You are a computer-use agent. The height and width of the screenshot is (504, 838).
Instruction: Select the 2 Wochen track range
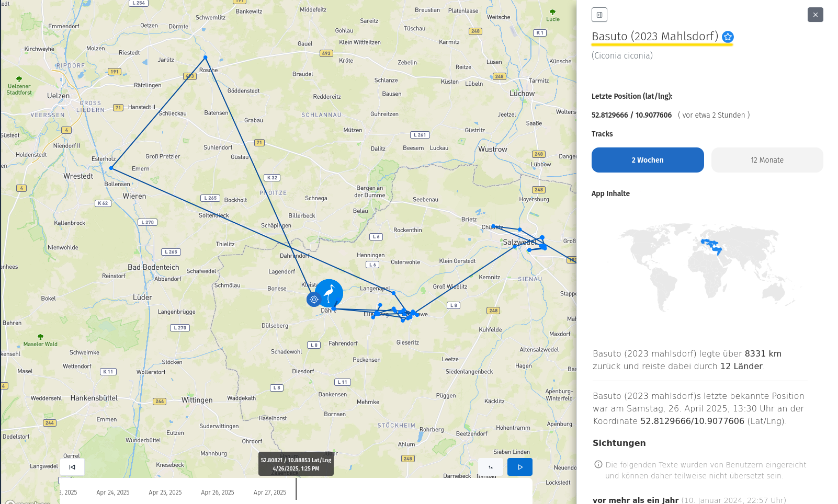648,160
